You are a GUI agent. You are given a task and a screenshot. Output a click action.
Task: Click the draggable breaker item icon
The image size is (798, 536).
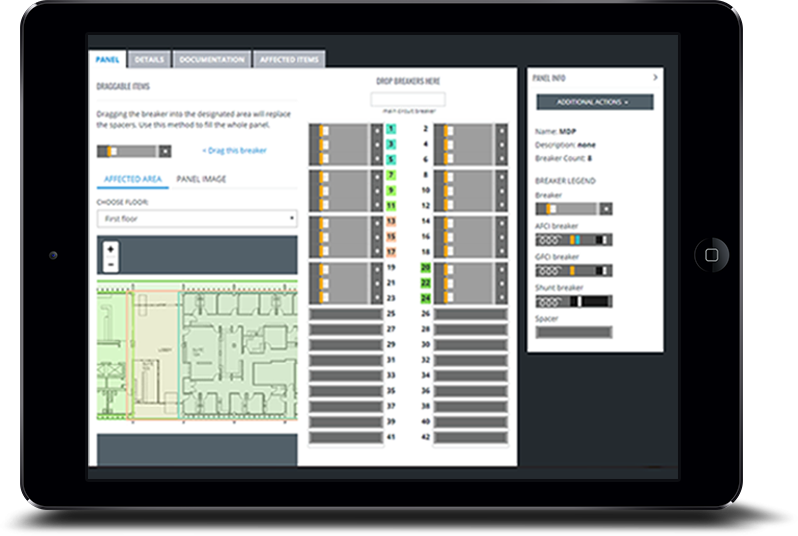click(134, 151)
